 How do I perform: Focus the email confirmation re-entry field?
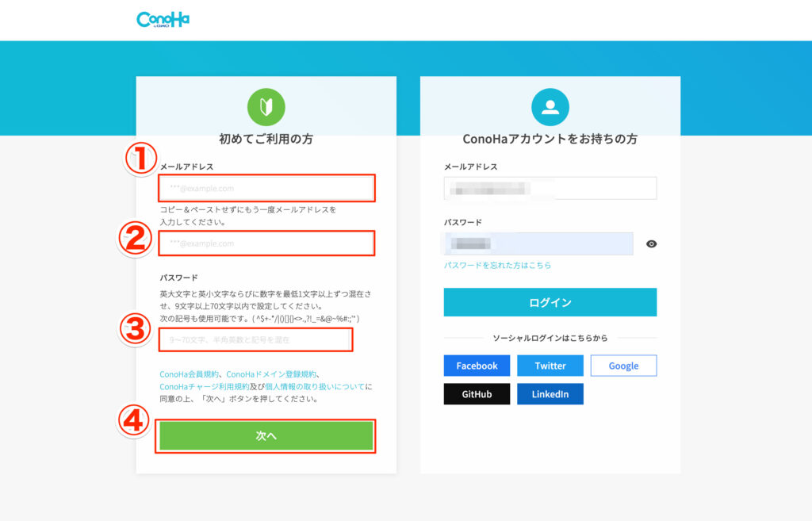[266, 243]
